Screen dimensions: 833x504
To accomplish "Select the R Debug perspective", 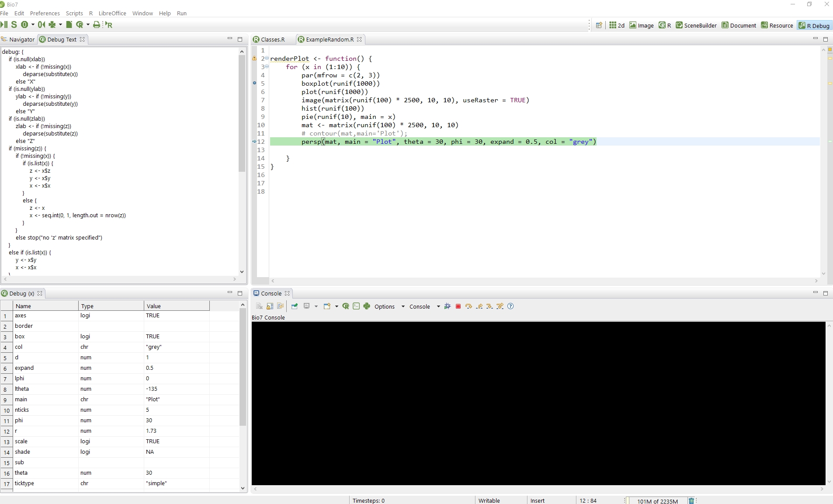I will click(x=814, y=25).
